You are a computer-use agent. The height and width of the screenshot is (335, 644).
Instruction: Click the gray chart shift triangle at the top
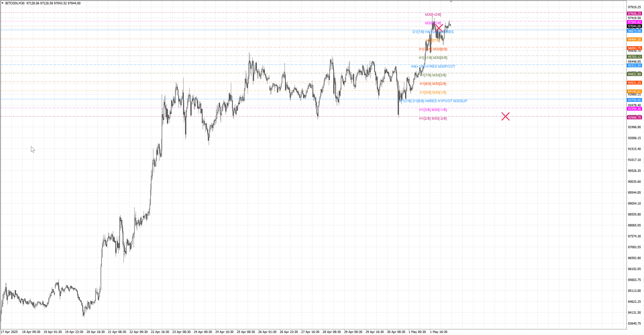pyautogui.click(x=451, y=2)
